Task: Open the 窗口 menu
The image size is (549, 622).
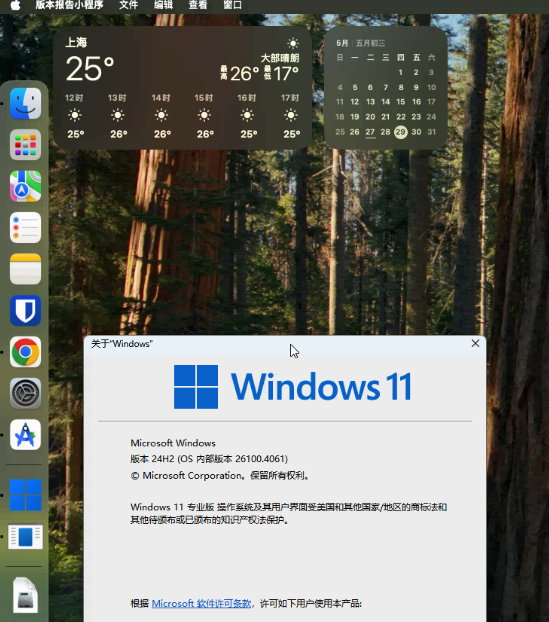Action: point(232,5)
